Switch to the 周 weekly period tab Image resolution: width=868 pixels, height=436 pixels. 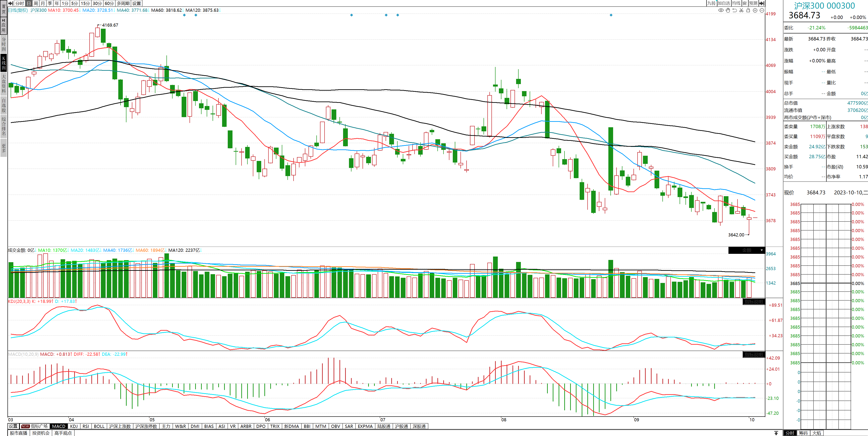[36, 3]
